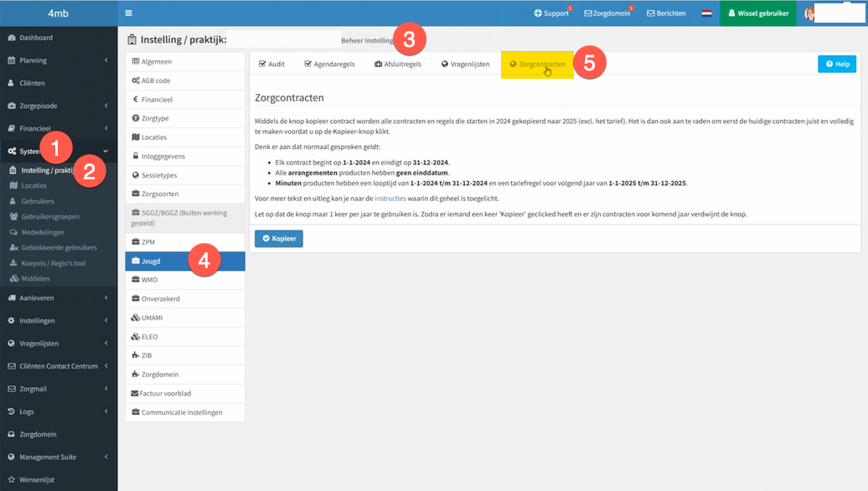Viewport: 868px width, 491px height.
Task: Open Gebruikersgroepen under Systeem
Action: click(x=49, y=217)
